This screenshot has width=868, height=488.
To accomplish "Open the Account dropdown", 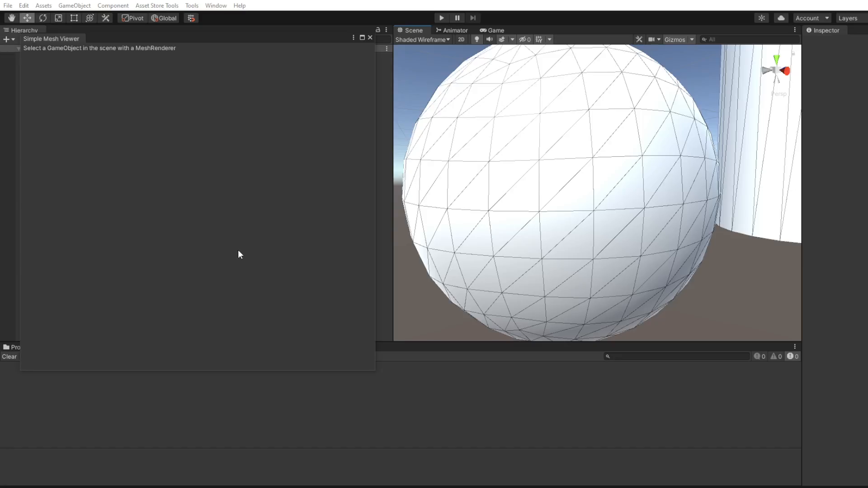I will [812, 18].
